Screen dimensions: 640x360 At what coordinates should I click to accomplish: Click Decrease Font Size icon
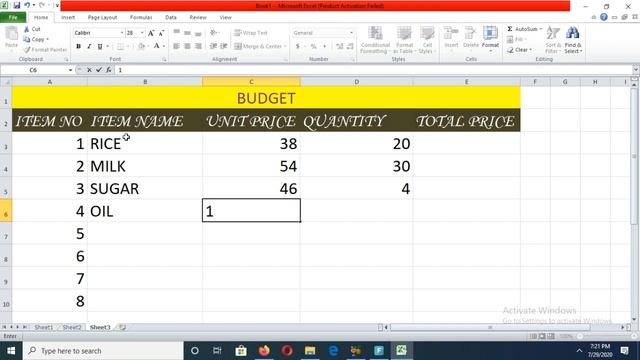[x=161, y=33]
